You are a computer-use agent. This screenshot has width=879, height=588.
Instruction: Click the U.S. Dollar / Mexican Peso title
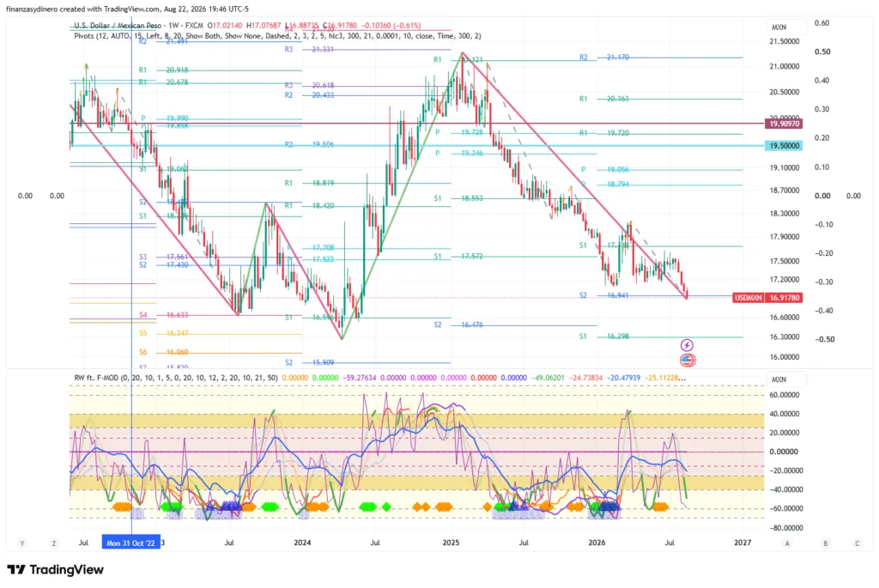pos(118,26)
